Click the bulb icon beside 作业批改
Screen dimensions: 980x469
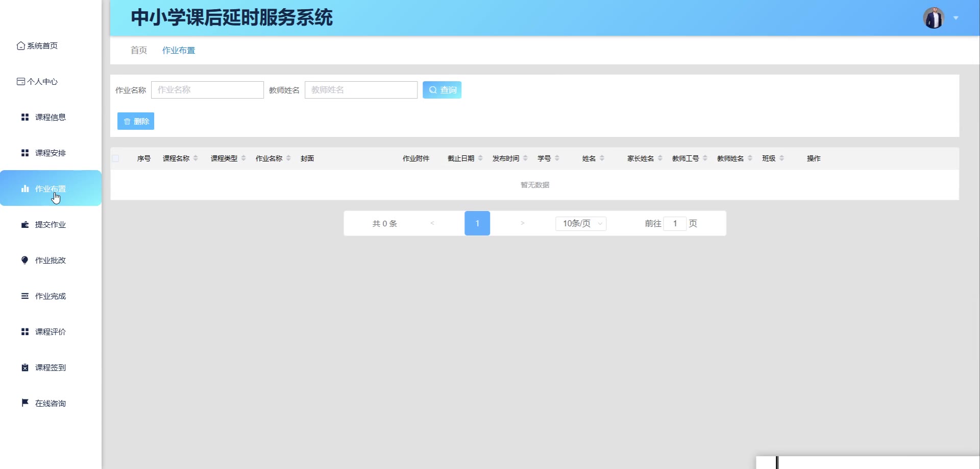(24, 260)
